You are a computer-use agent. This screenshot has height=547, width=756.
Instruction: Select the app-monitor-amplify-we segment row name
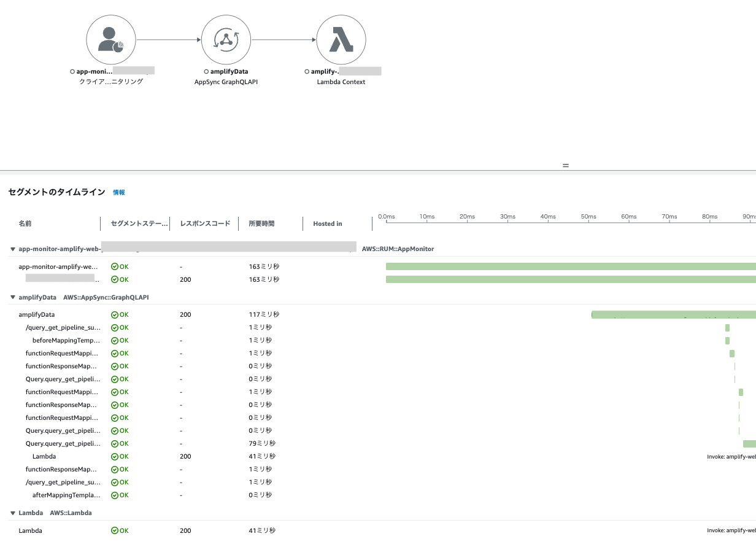58,266
